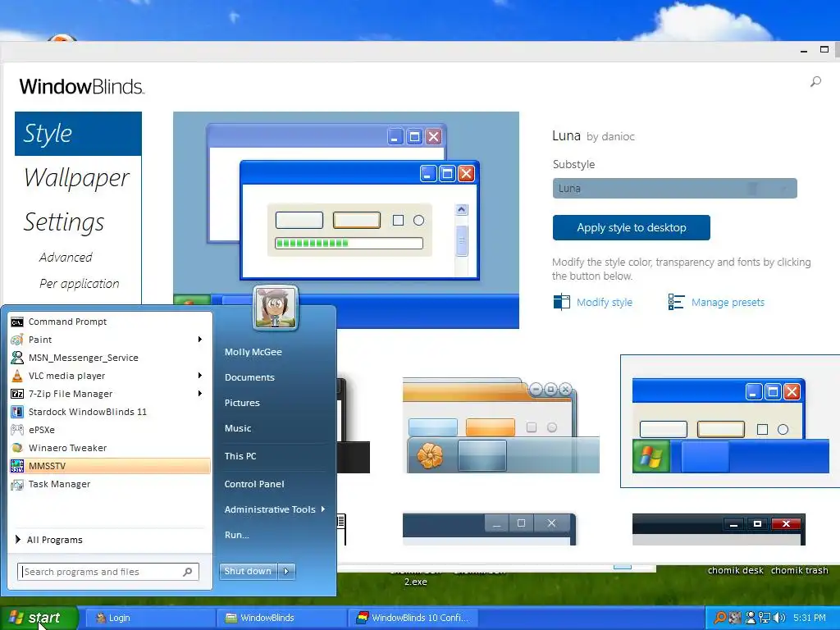
Task: Switch to WindowBlinds taskbar button
Action: (x=282, y=618)
